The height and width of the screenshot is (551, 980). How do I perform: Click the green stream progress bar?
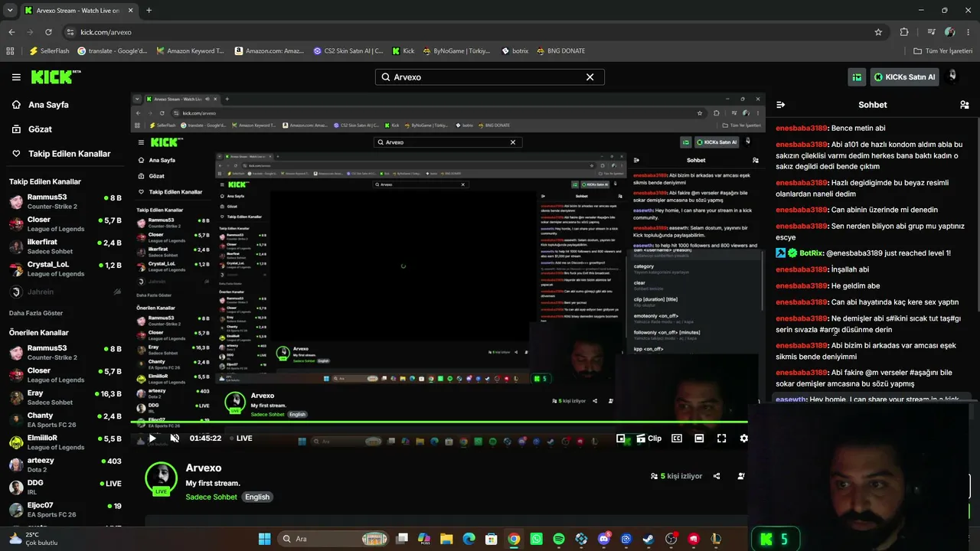click(x=439, y=422)
